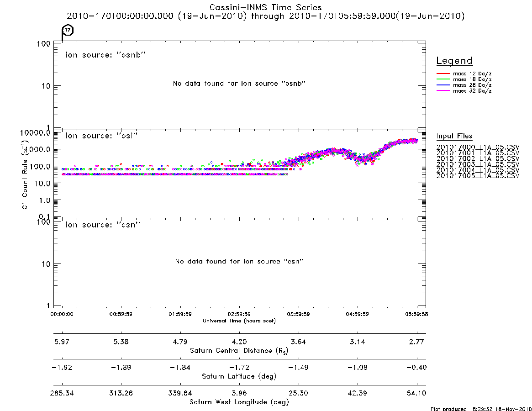Select file 201017000_L1A_05.CSV

click(478, 148)
